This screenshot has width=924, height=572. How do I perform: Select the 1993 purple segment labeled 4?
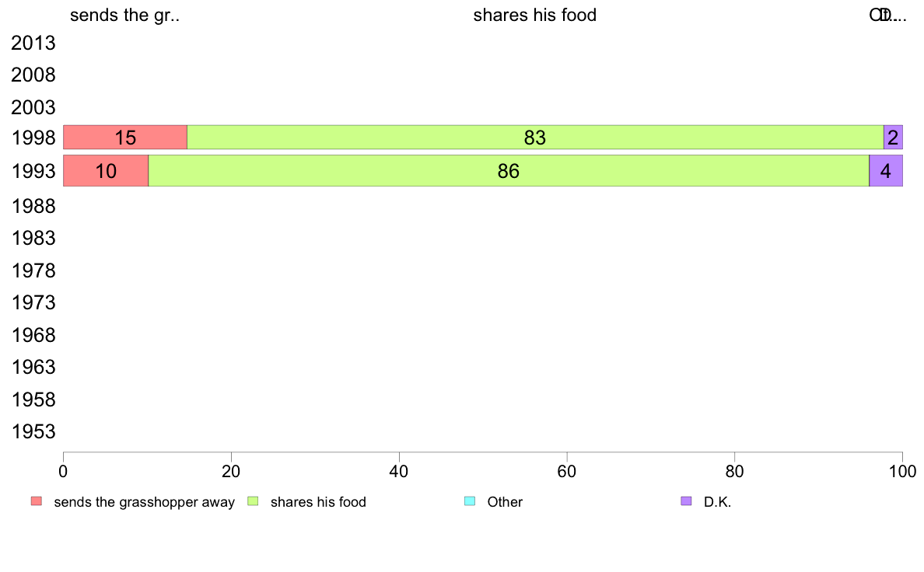point(886,171)
